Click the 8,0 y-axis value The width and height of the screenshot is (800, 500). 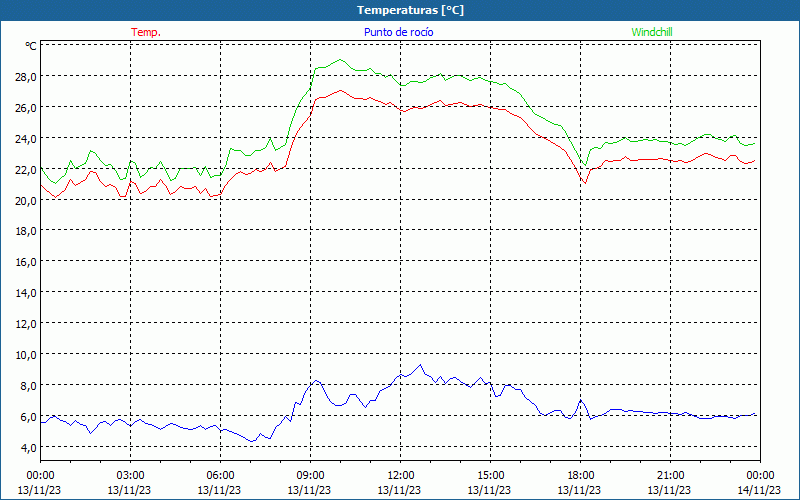coord(31,386)
